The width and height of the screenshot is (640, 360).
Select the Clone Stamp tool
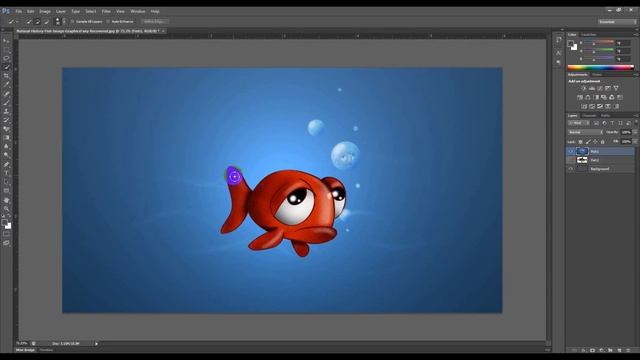(x=6, y=111)
